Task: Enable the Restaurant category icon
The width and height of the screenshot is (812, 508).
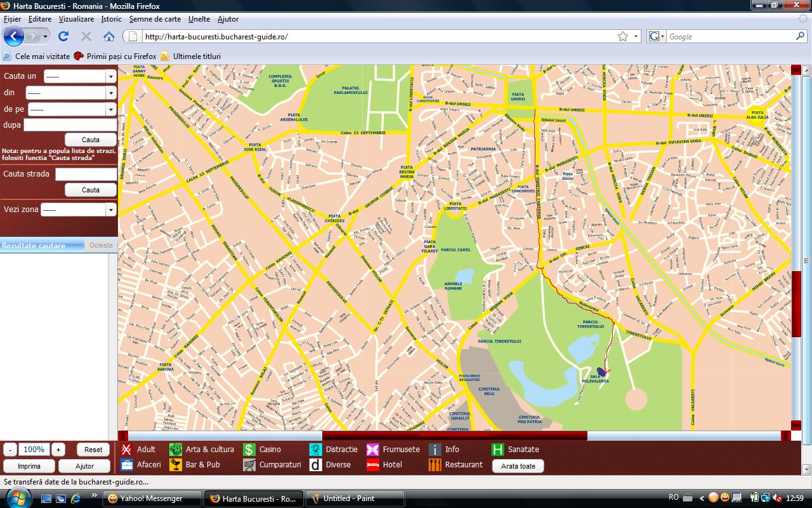Action: [x=435, y=465]
